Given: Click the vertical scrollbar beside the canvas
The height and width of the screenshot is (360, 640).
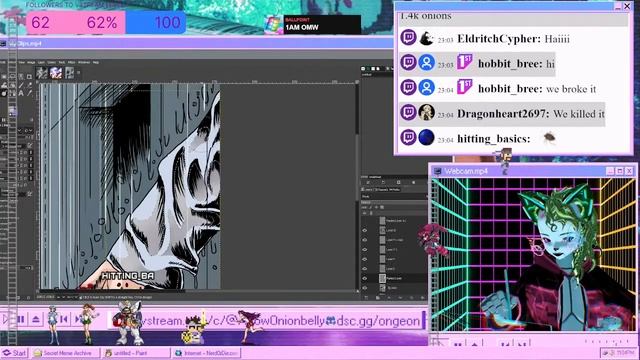Looking at the screenshot, I should click(x=357, y=186).
